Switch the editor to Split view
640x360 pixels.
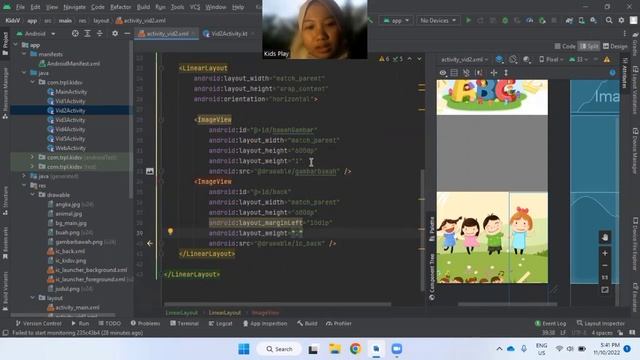(589, 46)
